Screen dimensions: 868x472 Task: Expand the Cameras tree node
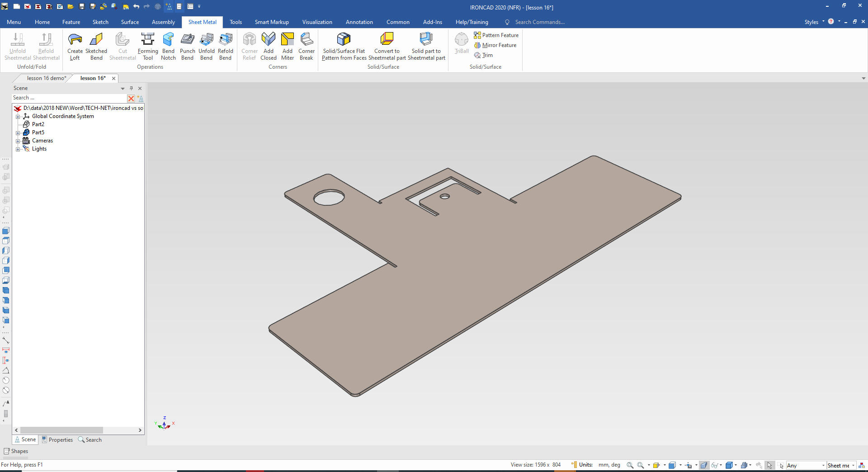pyautogui.click(x=18, y=141)
